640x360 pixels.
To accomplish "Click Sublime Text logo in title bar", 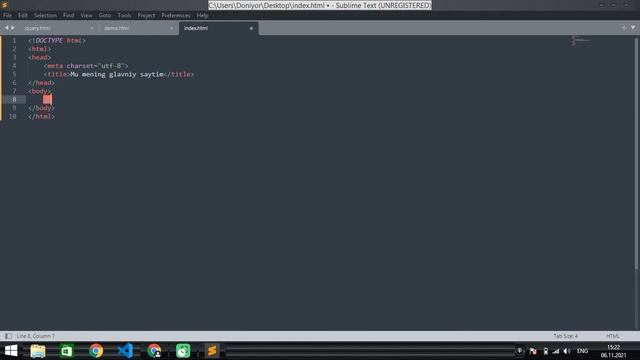I will click(x=5, y=5).
